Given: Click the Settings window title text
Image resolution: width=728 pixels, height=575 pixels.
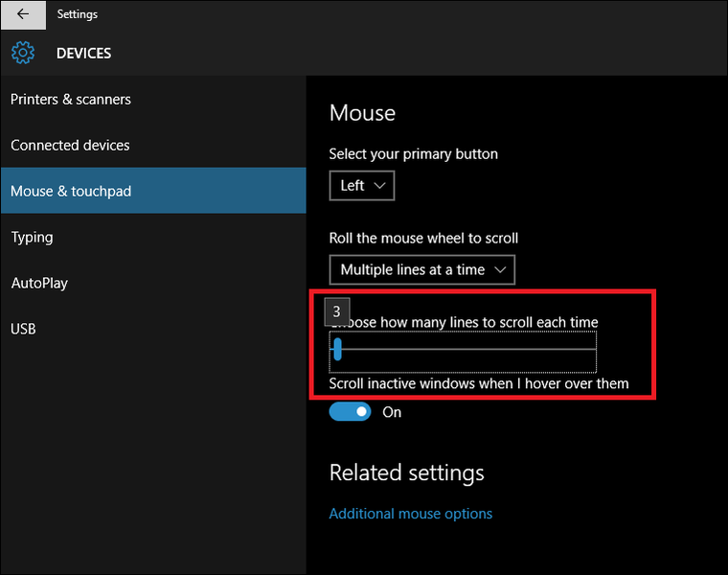Looking at the screenshot, I should [x=78, y=14].
